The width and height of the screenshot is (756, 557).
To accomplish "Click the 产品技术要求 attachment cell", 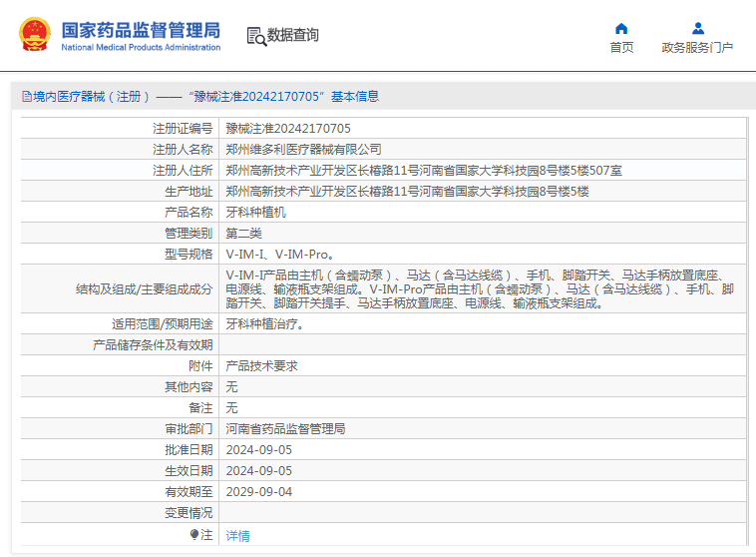I will 261,366.
